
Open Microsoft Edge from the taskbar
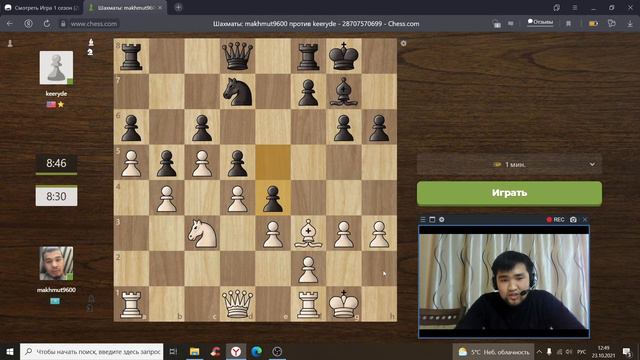pos(256,351)
